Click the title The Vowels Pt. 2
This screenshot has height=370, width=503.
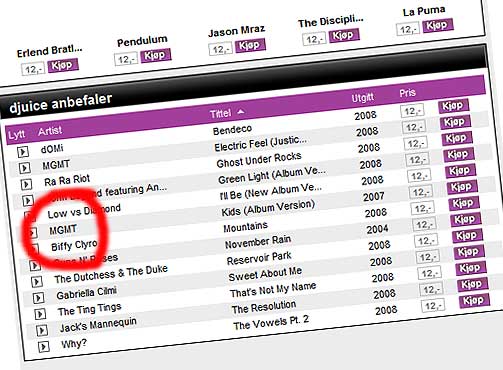(x=271, y=323)
